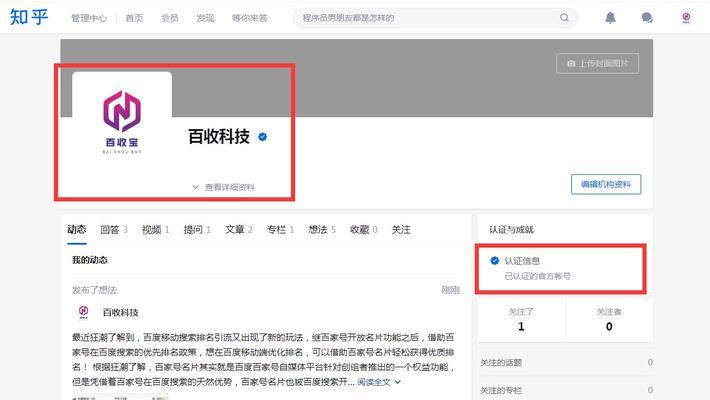Click the 我的动态 heading

pyautogui.click(x=90, y=260)
